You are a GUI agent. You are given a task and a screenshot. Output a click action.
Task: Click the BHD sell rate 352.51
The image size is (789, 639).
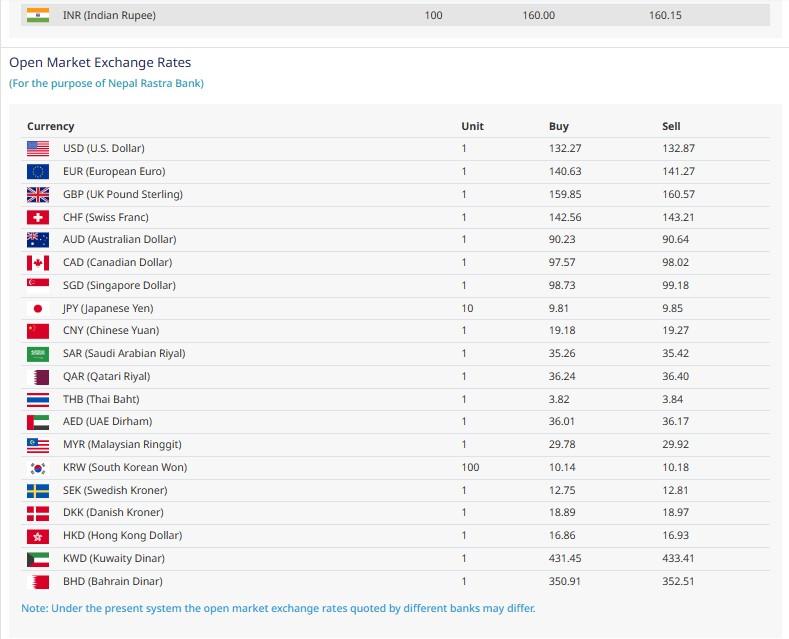coord(677,581)
